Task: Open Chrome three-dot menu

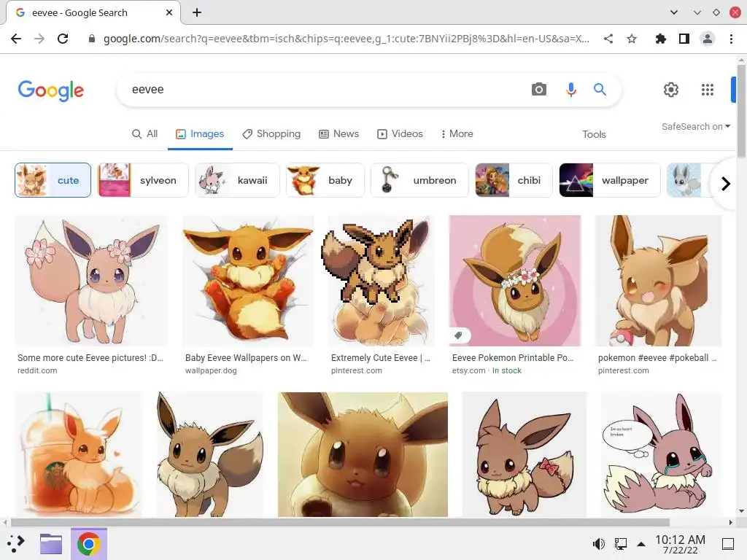Action: 731,39
